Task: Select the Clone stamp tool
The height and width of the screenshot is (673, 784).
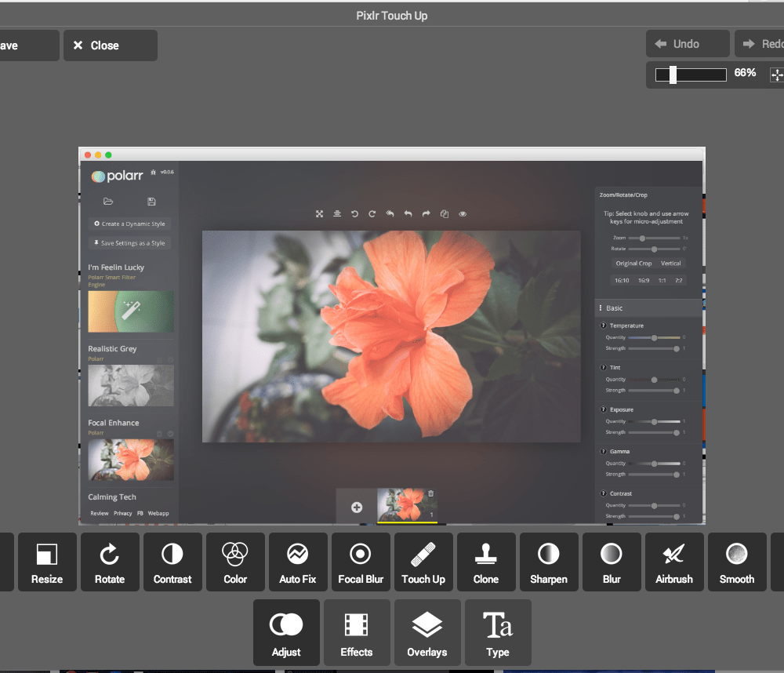Action: [486, 562]
